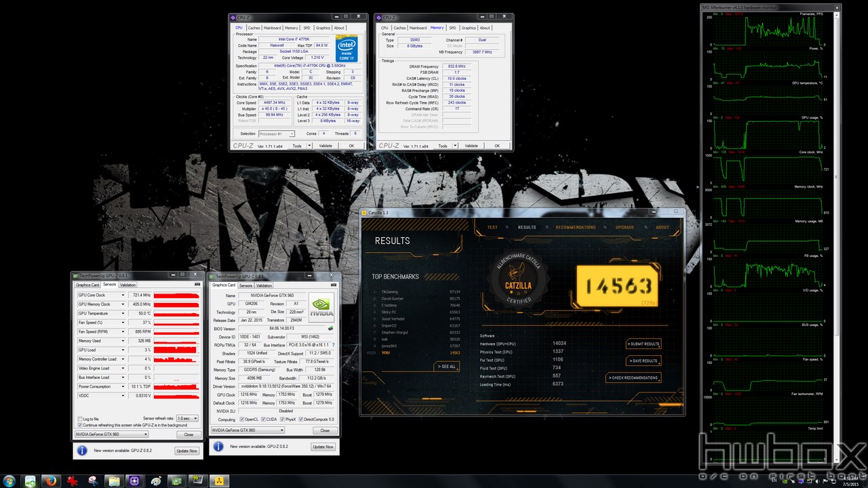Toggle the Log to file checkbox
The image size is (868, 488).
click(80, 419)
